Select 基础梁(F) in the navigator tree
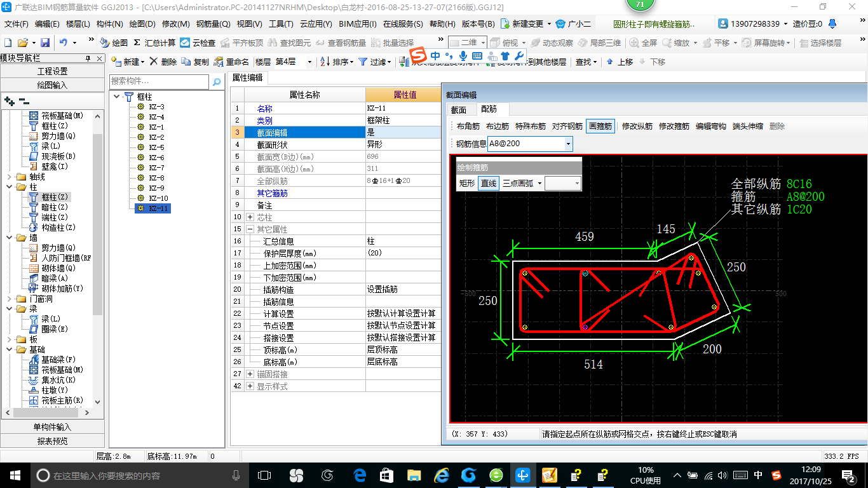Viewport: 868px width, 488px height. (58, 360)
